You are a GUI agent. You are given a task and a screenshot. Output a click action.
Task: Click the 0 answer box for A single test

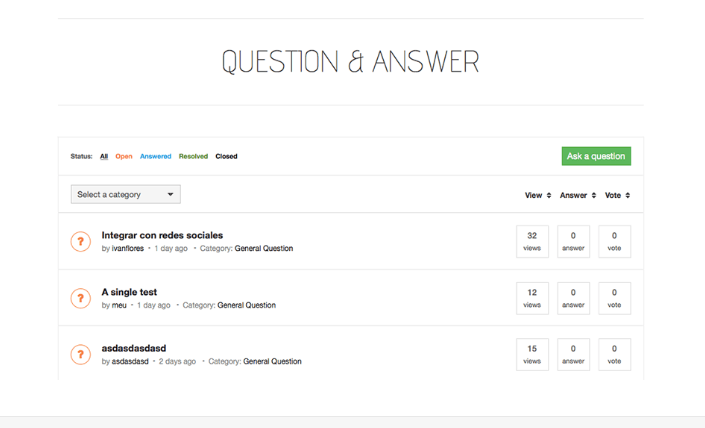[x=573, y=299]
